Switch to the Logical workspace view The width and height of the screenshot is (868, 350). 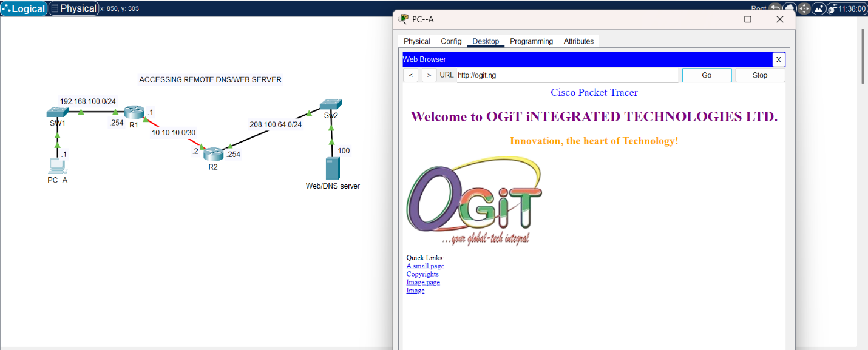(x=24, y=8)
